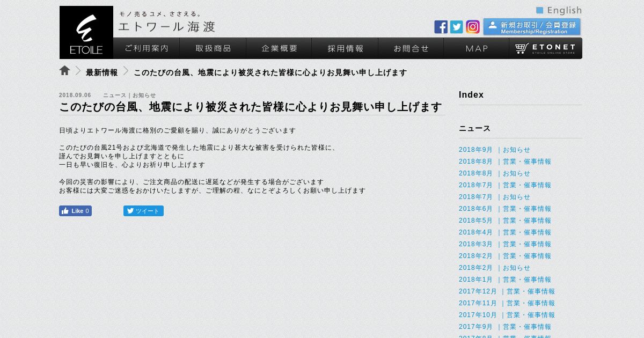Open the Twitter page icon
This screenshot has height=338, width=644.
pyautogui.click(x=457, y=27)
